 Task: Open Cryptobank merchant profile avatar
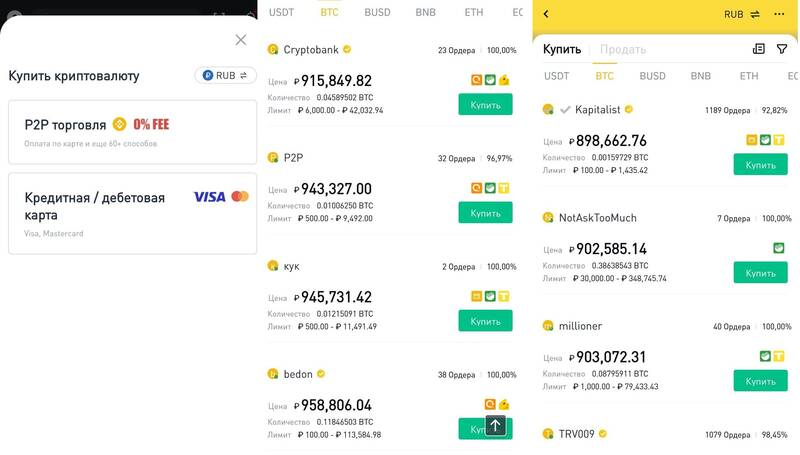point(273,49)
